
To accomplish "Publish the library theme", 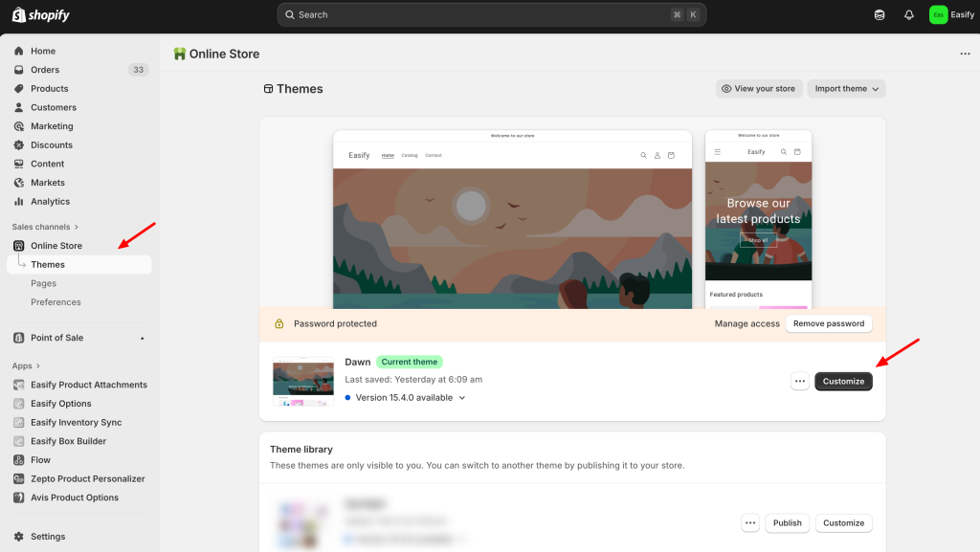I will (787, 522).
